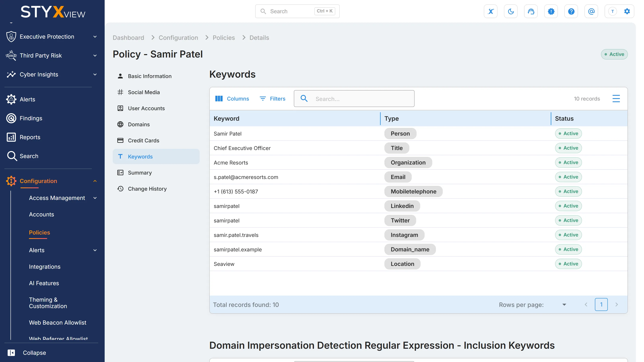Click the Search magnifier icon in sidebar
Image resolution: width=644 pixels, height=362 pixels.
12,156
